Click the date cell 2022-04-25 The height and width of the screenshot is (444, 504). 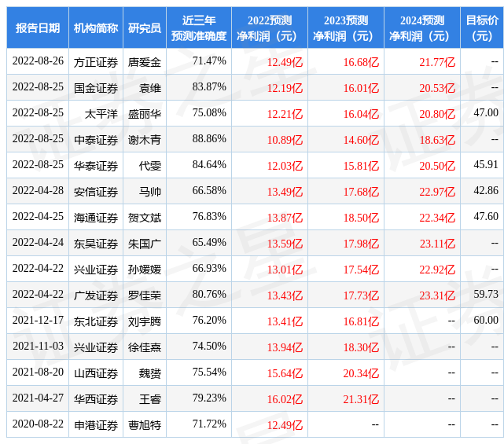click(x=38, y=217)
